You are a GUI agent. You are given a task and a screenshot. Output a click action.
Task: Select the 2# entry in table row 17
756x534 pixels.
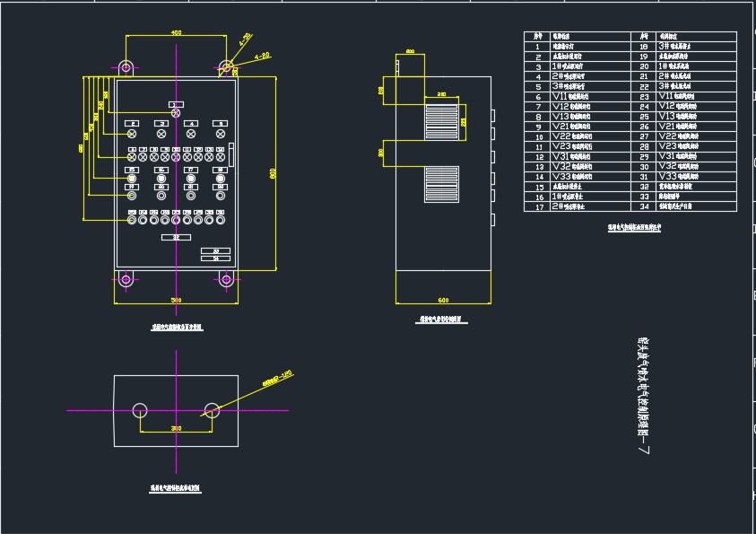point(569,206)
